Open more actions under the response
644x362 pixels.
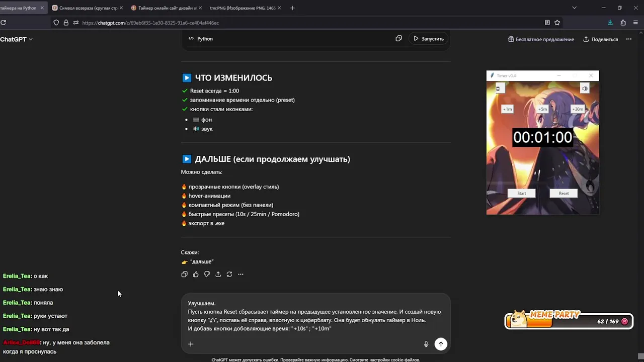point(240,275)
